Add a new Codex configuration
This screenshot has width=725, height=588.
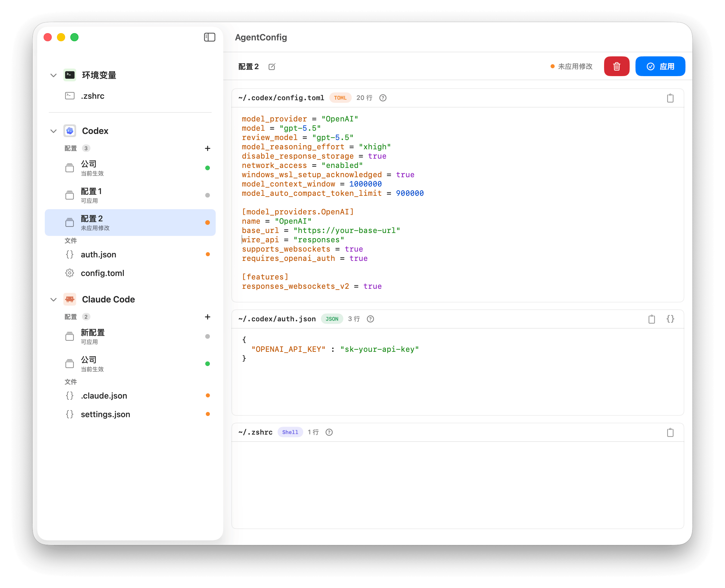(208, 148)
